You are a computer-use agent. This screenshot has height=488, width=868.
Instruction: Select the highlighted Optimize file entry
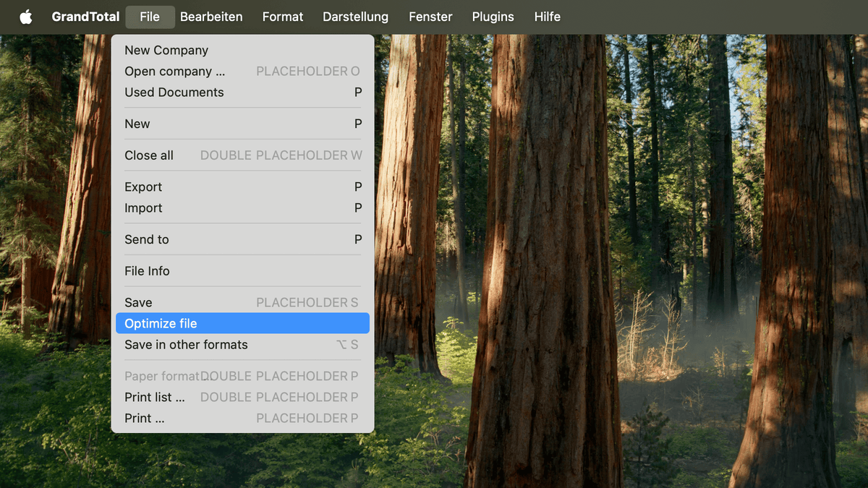(161, 323)
